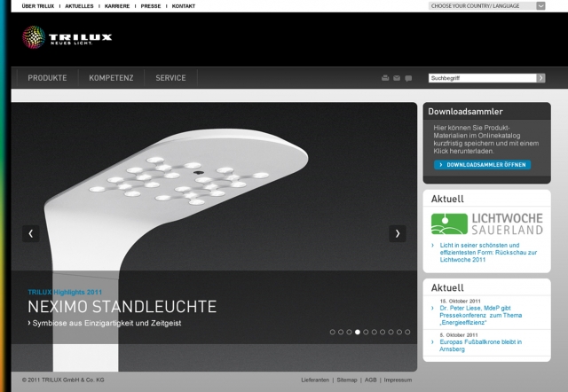Open the AKTUELLES top link
The width and height of the screenshot is (568, 392).
[79, 6]
